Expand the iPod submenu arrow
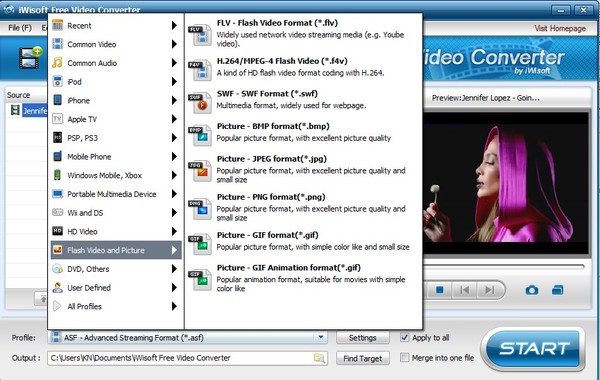 click(x=174, y=82)
